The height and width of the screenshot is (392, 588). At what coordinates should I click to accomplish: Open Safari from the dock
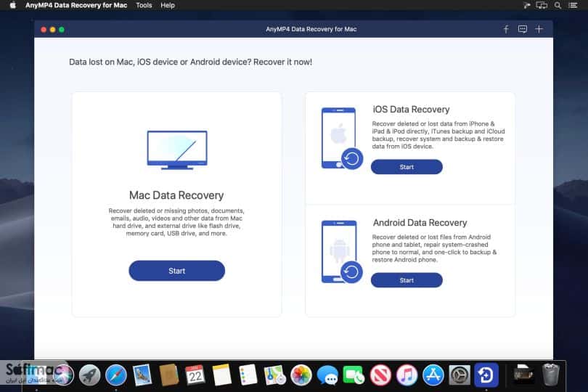[116, 375]
